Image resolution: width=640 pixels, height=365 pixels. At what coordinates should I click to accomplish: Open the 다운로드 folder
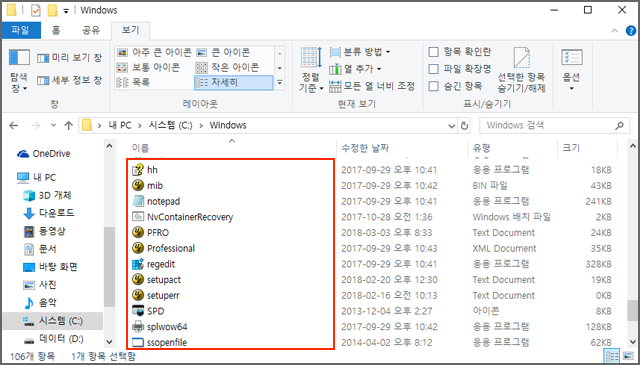pyautogui.click(x=49, y=213)
